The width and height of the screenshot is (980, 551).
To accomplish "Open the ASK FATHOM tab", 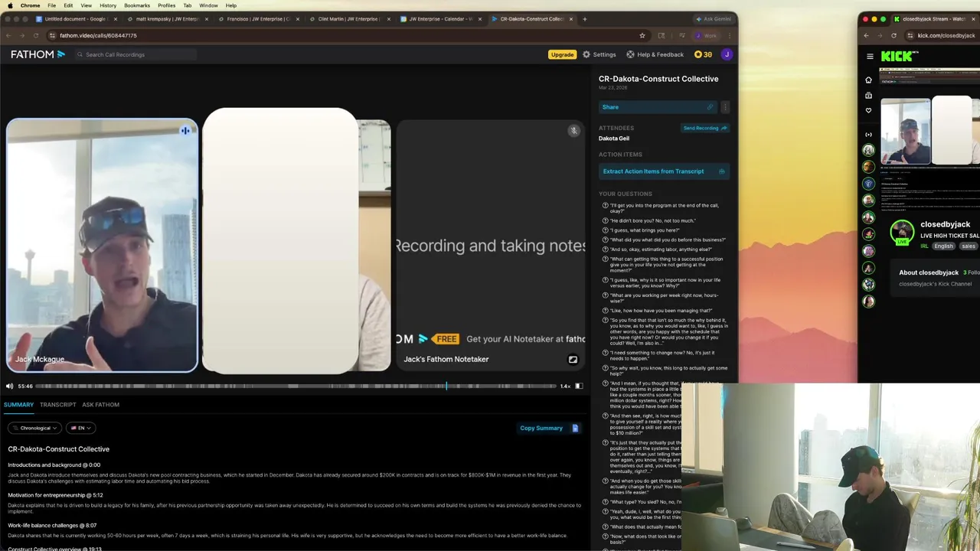I will [101, 404].
